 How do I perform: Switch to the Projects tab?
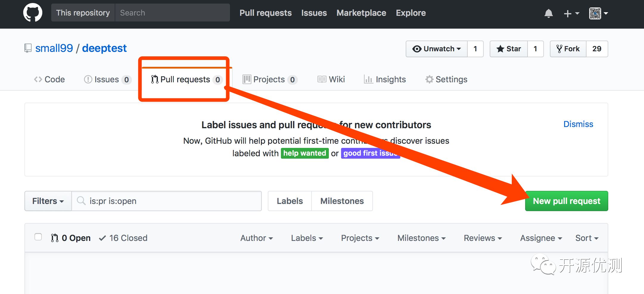pos(270,79)
